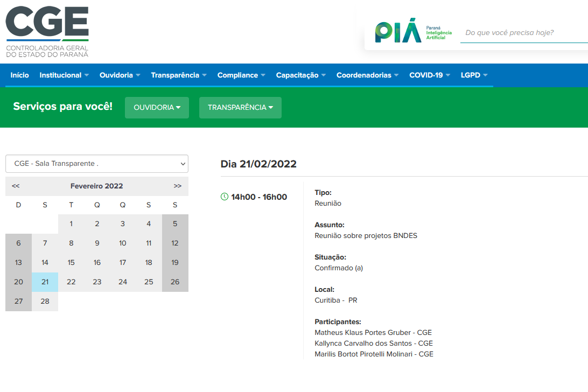
Task: Click the 'Reunião' type value
Action: 328,204
